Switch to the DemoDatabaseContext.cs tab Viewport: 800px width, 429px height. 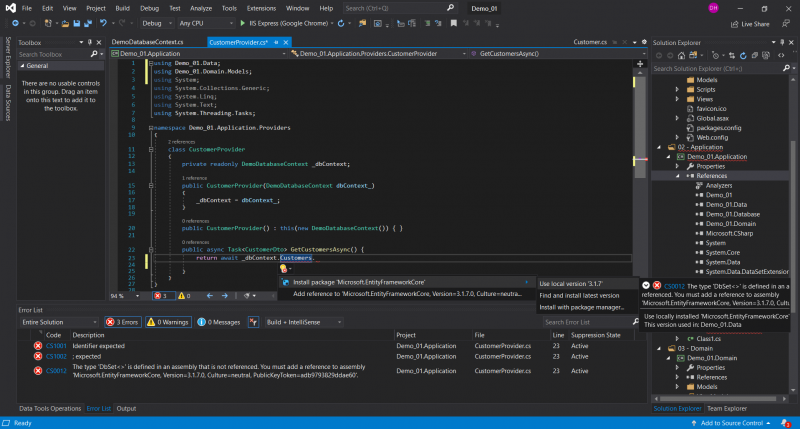point(148,42)
